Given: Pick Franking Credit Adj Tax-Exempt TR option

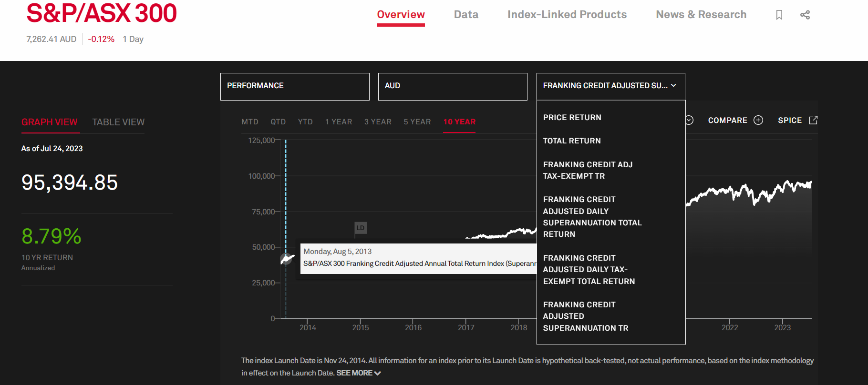Looking at the screenshot, I should (588, 170).
